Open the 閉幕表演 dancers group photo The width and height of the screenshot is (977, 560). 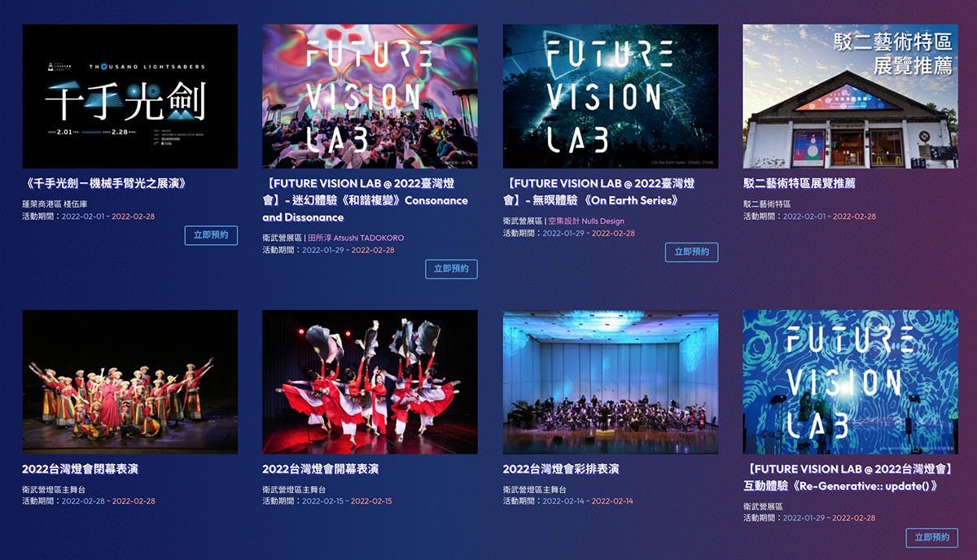tap(129, 382)
